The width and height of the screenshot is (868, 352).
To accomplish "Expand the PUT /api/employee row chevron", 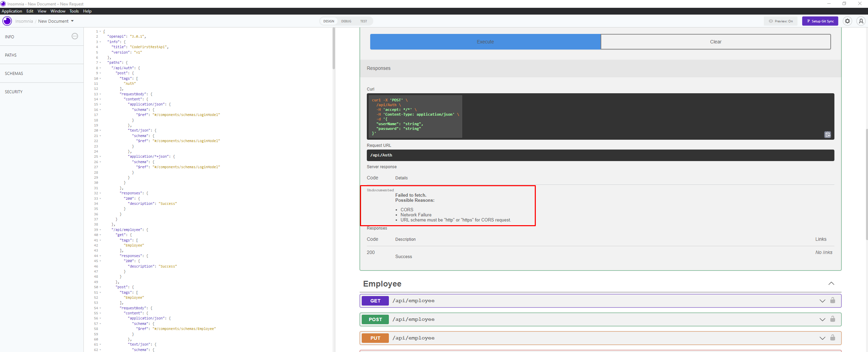I will (822, 338).
